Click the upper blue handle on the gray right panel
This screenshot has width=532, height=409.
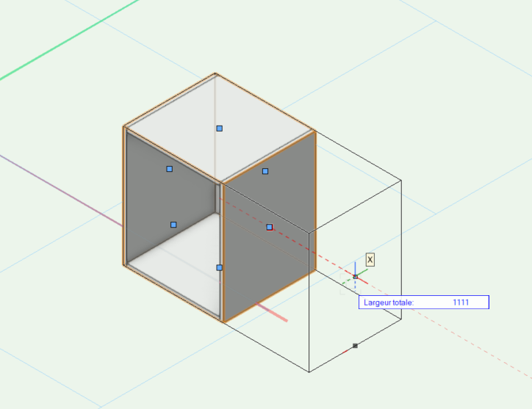pyautogui.click(x=265, y=171)
